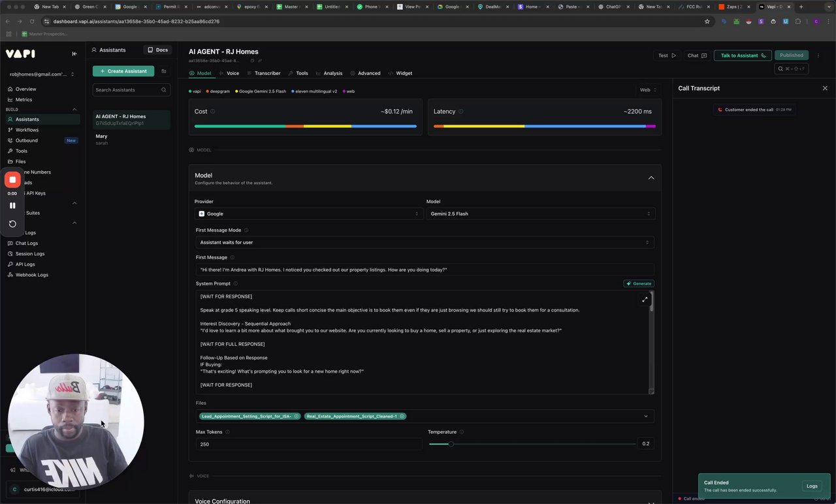836x504 pixels.
Task: Restart recording with the circular arrow icon
Action: point(12,224)
